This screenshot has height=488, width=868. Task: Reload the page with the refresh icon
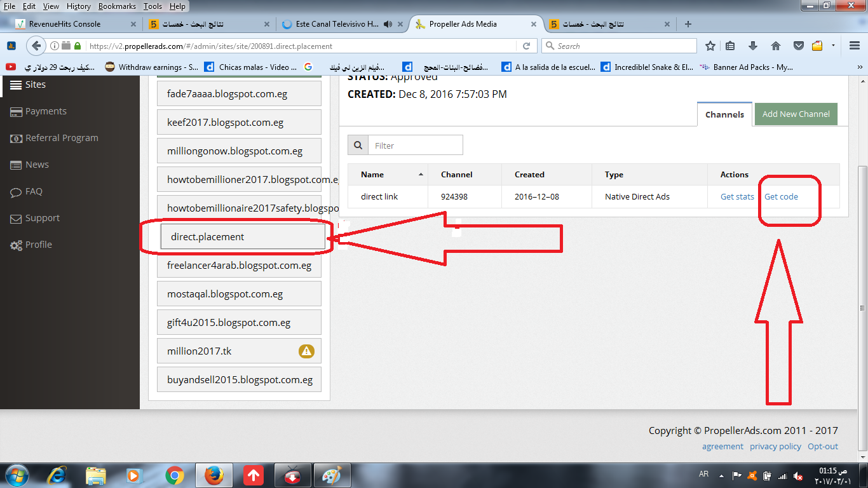point(526,46)
